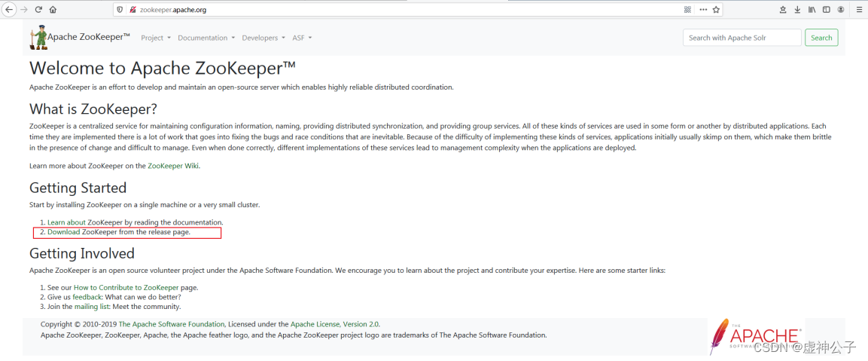This screenshot has height=361, width=868.
Task: Click the Apache ZooKeeper brand title
Action: tap(89, 37)
